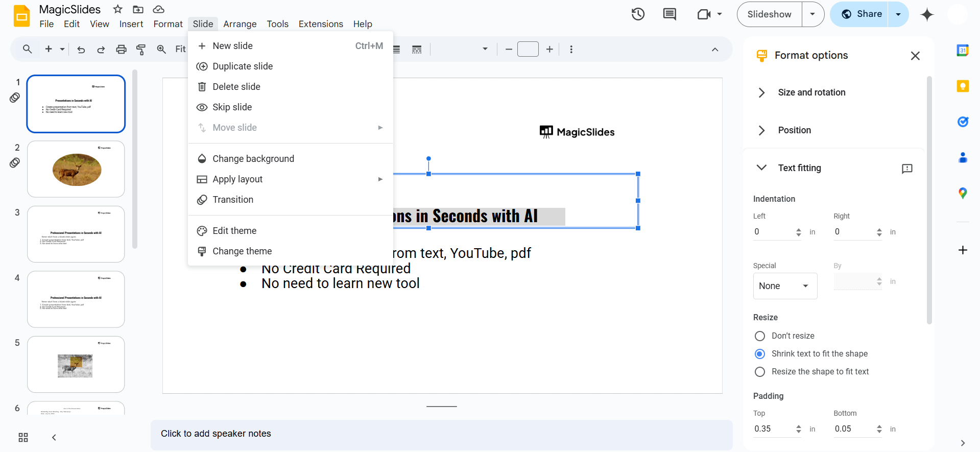
Task: Switch to grid view
Action: (x=23, y=437)
